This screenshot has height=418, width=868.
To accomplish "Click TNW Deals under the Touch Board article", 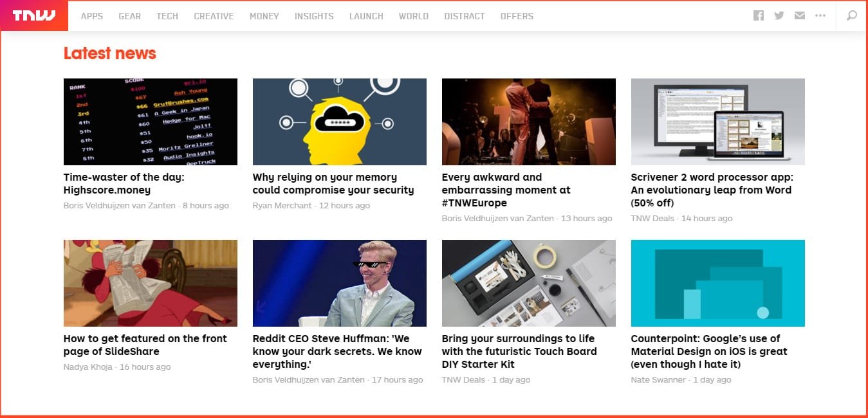I will pyautogui.click(x=463, y=380).
